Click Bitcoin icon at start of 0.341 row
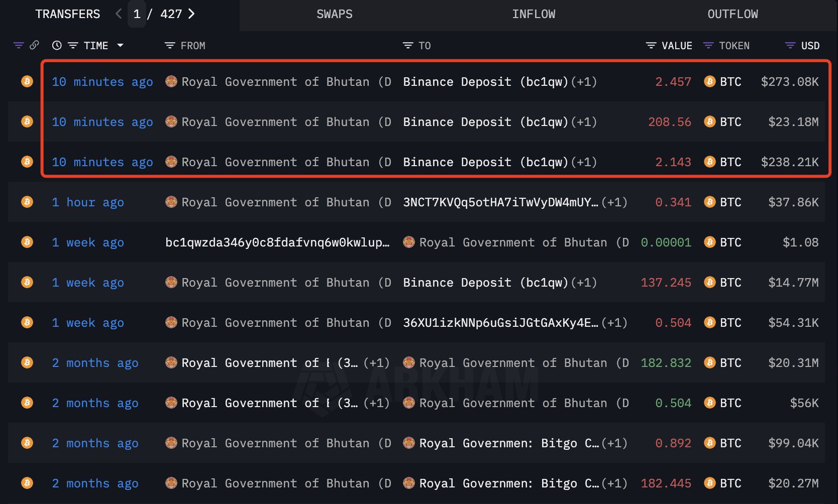Screen dimensions: 838x504 click(27, 202)
